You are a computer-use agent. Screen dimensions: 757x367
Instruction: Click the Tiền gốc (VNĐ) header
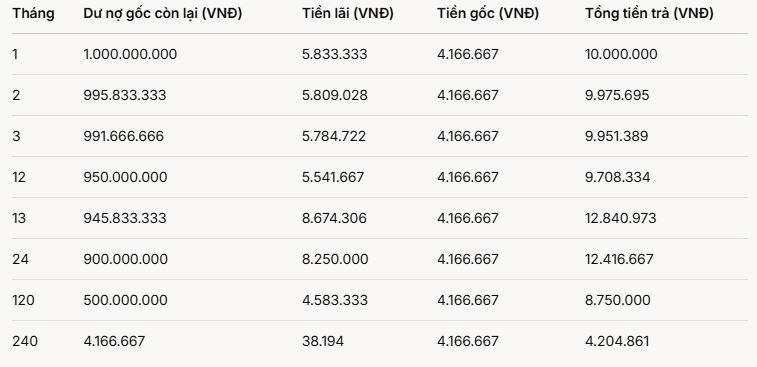488,14
